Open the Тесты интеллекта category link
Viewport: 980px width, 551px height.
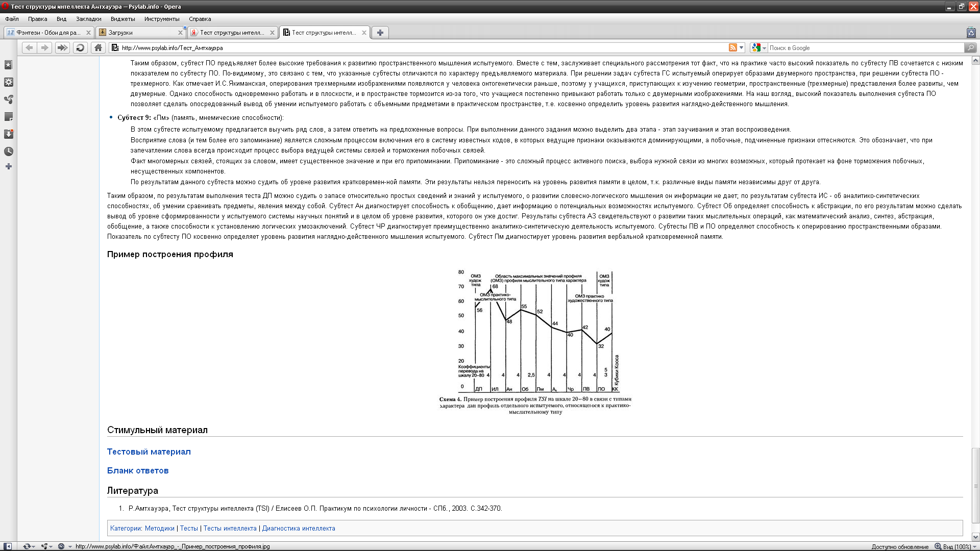pyautogui.click(x=230, y=529)
